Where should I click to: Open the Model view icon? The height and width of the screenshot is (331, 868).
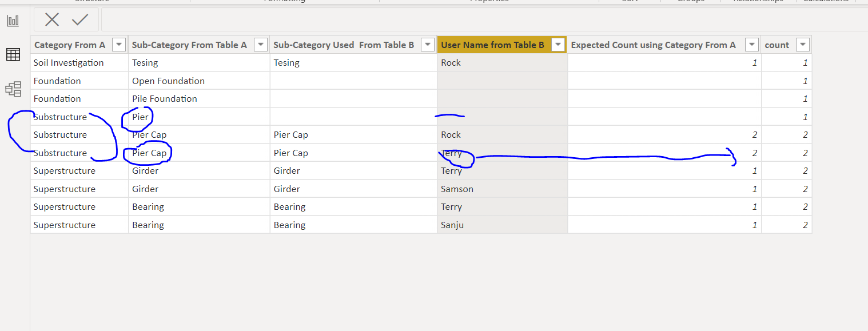(x=13, y=89)
